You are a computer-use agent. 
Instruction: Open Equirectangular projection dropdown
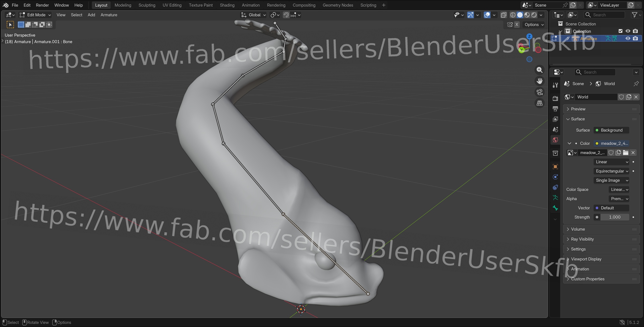[x=612, y=171]
